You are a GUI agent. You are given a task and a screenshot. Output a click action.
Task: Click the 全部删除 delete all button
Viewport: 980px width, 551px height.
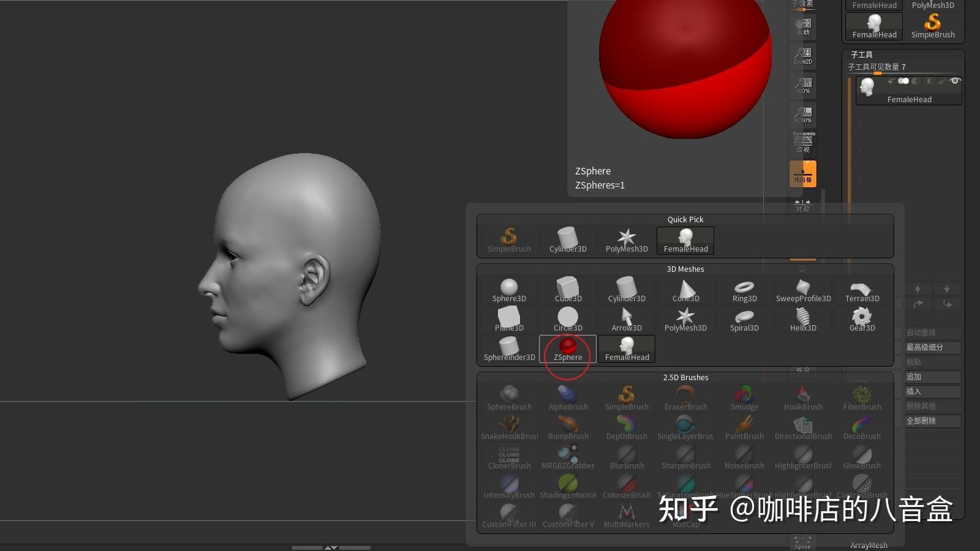click(933, 421)
